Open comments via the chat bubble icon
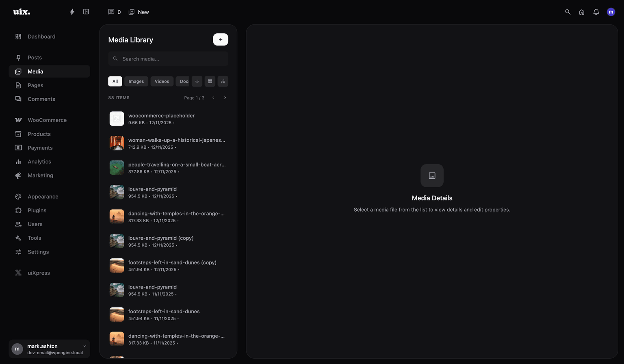Image resolution: width=624 pixels, height=364 pixels. (x=110, y=12)
